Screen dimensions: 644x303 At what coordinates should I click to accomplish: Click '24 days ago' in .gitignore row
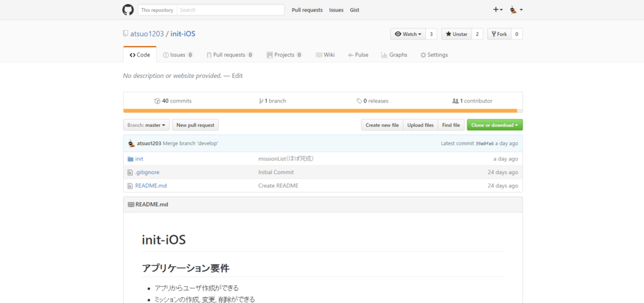(502, 172)
